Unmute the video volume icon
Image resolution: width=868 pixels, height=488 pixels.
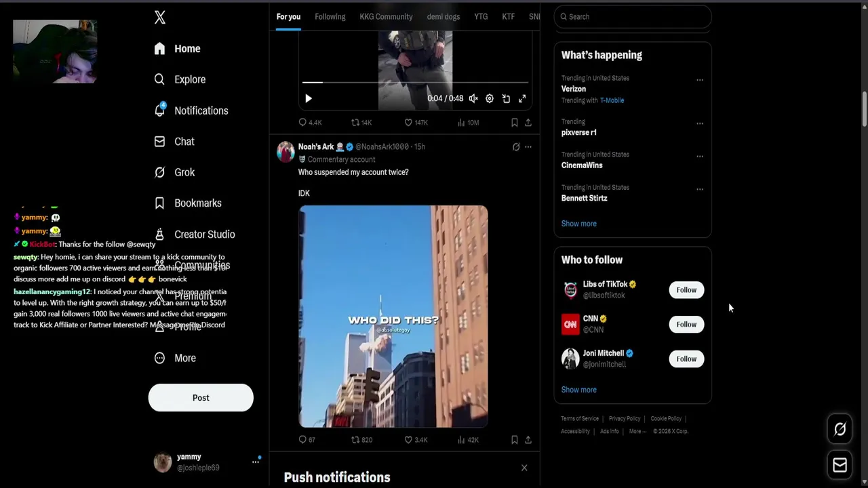(473, 99)
